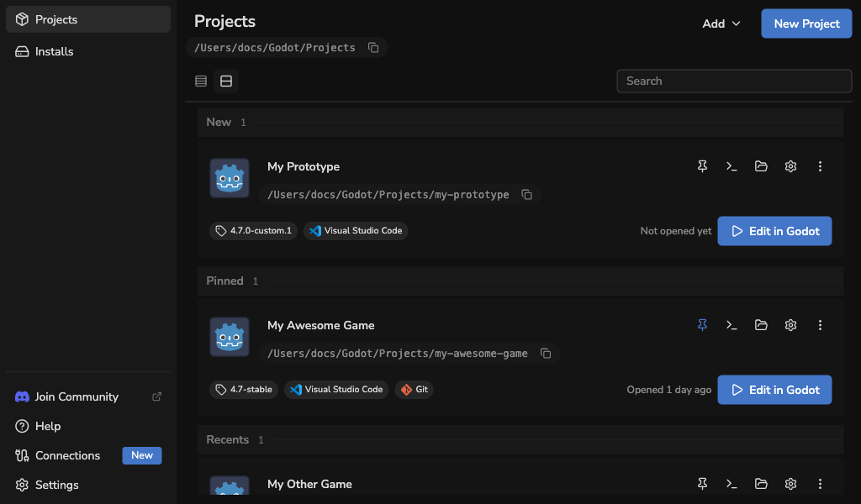Copy the my-awesome-game project path

click(546, 353)
